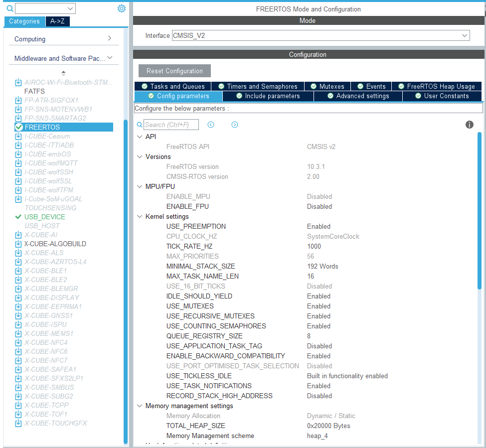Open the User Constants tab

(x=442, y=96)
